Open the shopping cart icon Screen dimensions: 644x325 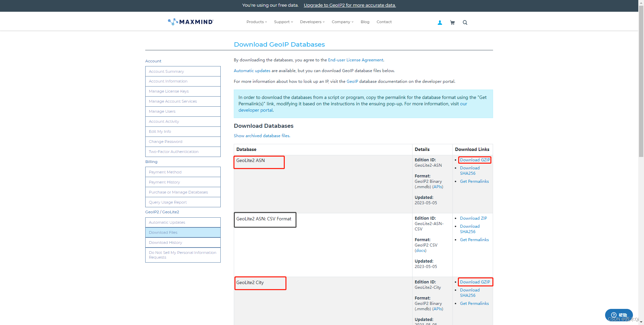(452, 22)
